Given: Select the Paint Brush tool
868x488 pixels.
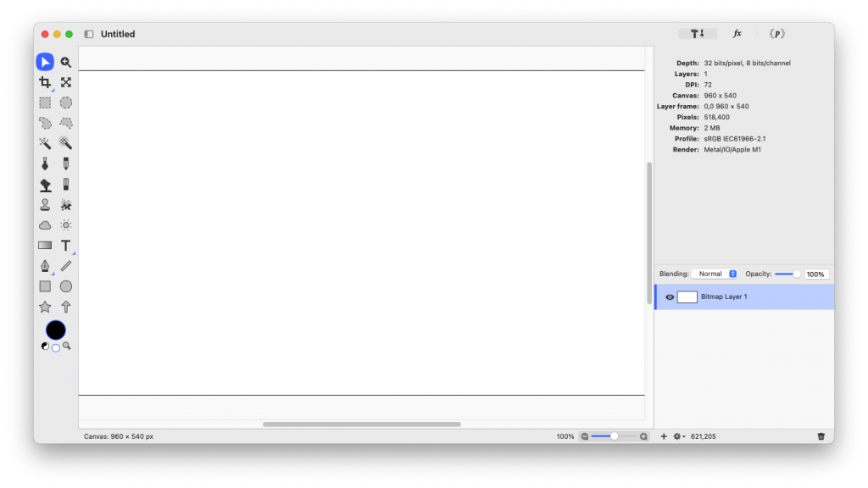Looking at the screenshot, I should coord(45,164).
